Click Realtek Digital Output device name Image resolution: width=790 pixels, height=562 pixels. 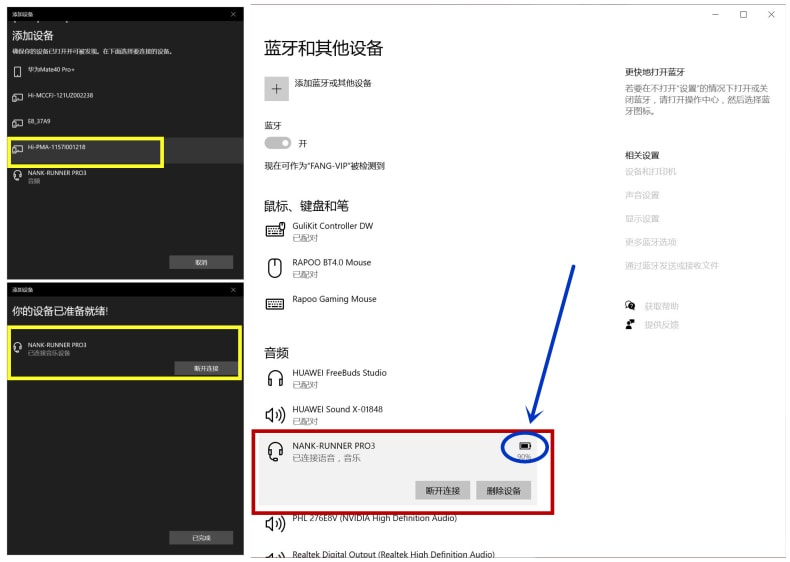393,554
